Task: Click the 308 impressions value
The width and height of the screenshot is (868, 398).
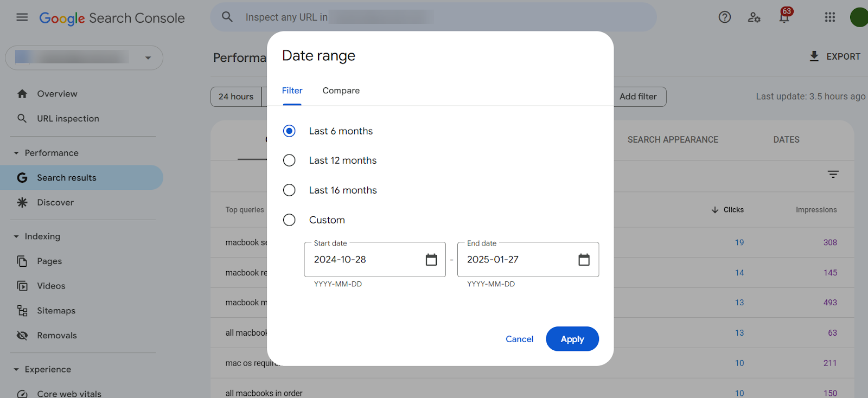Action: pos(830,242)
